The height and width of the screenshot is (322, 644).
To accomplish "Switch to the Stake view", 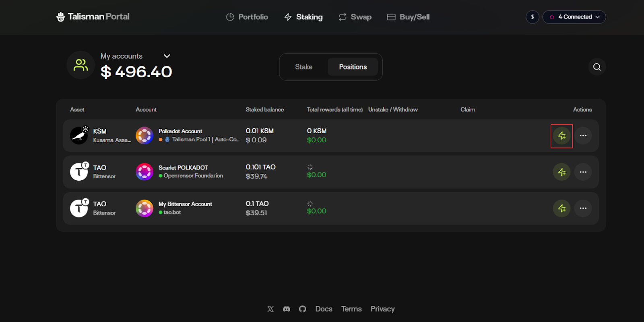I will click(x=303, y=67).
